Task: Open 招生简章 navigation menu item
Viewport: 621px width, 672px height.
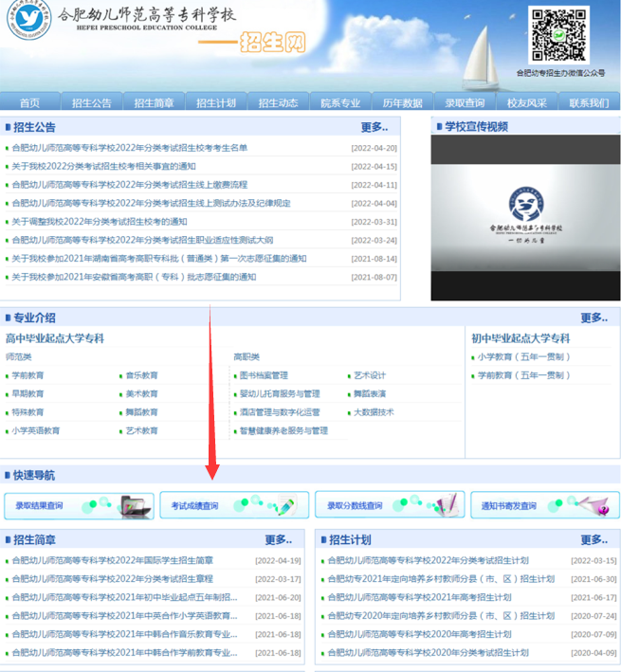Action: [154, 103]
